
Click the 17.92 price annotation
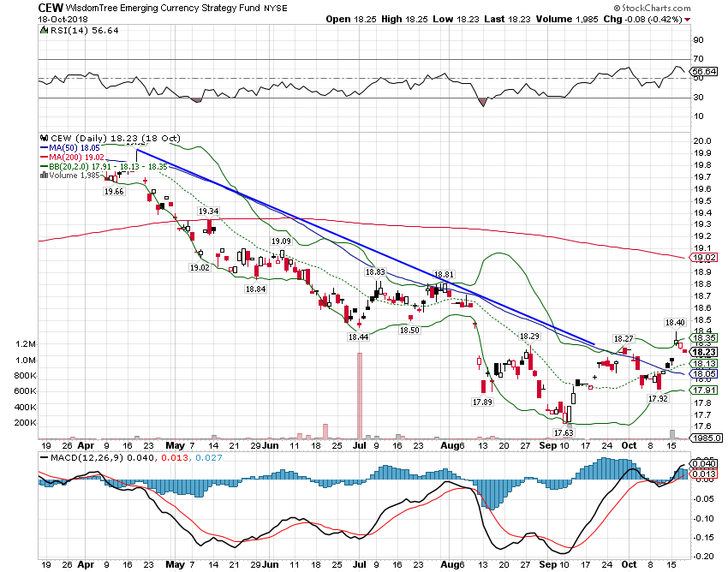coord(658,398)
